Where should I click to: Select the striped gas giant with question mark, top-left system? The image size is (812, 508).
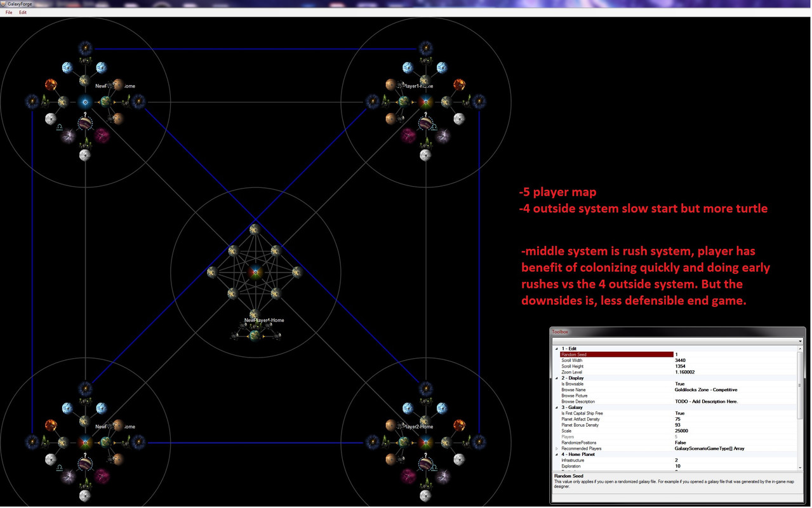click(x=85, y=123)
